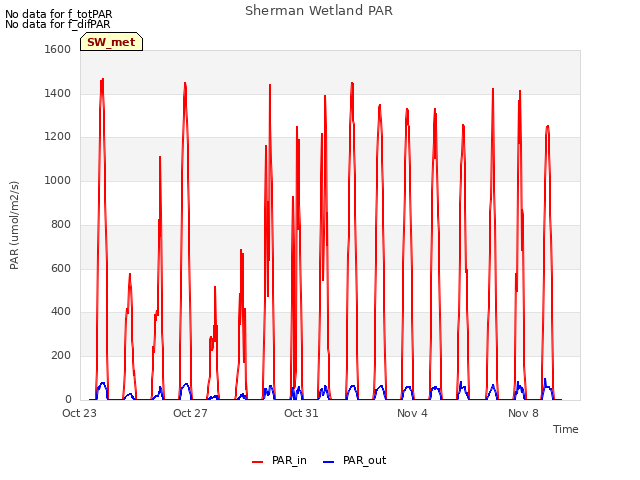Click the 600 y-axis tick label

(x=61, y=269)
